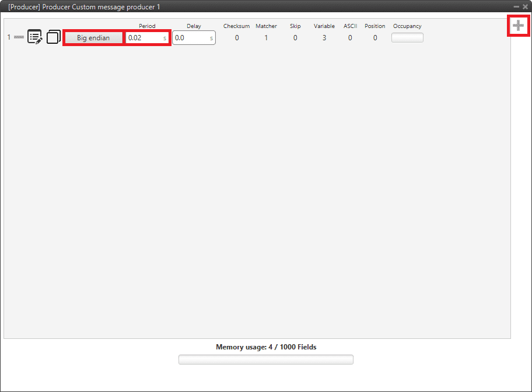Click the Memory usage progress bar
This screenshot has height=392, width=532.
(x=265, y=359)
